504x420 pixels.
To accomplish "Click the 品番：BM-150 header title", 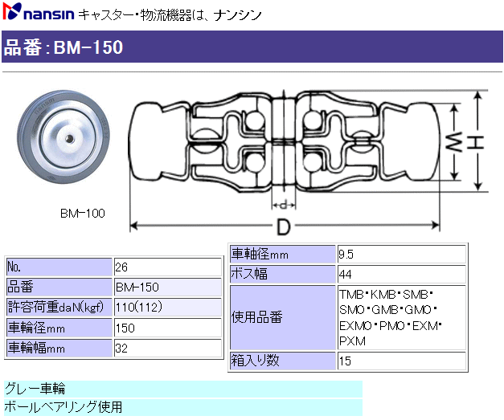I will [x=64, y=47].
